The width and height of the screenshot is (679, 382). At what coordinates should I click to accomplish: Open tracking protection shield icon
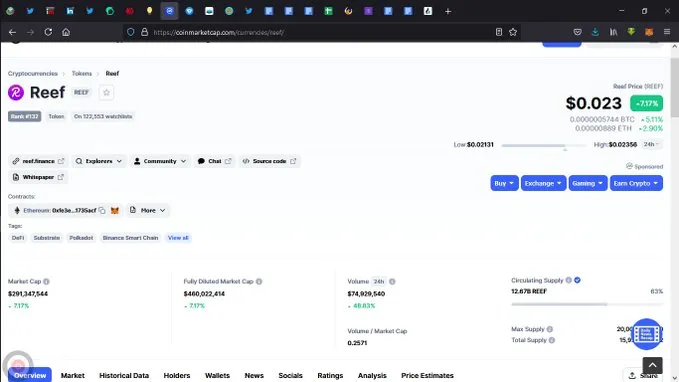(130, 32)
